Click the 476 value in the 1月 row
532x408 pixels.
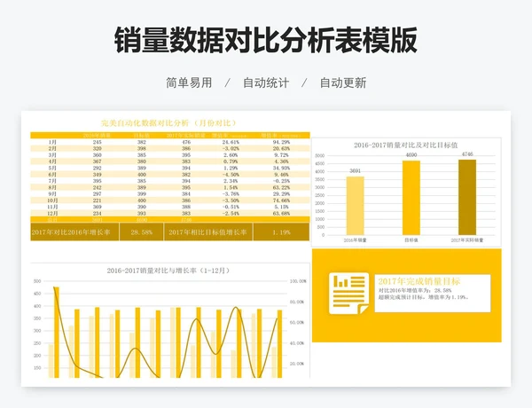tap(186, 142)
